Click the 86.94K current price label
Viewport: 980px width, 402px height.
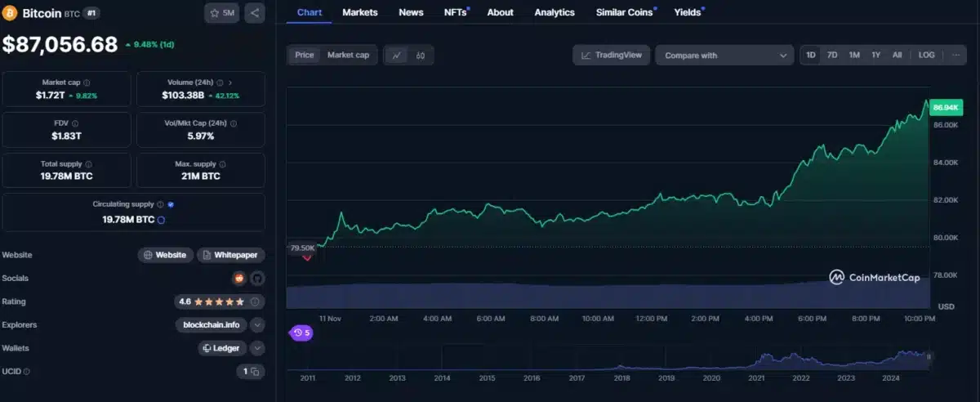tap(945, 107)
